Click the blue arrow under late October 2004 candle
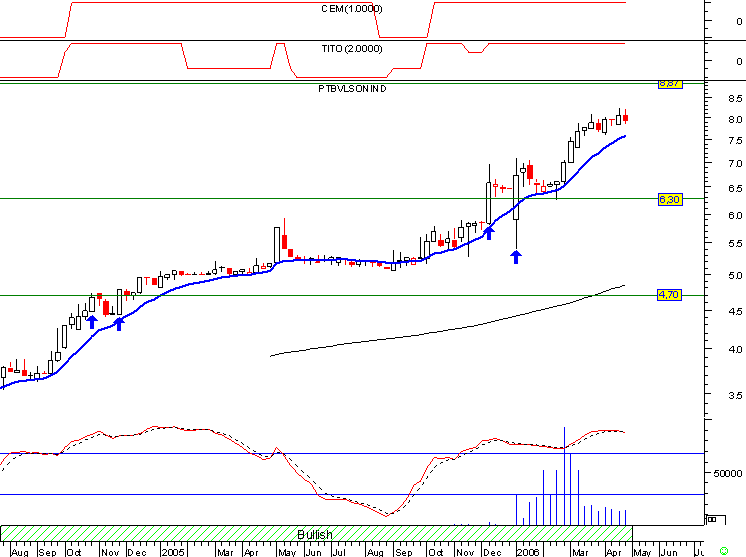 (92, 322)
